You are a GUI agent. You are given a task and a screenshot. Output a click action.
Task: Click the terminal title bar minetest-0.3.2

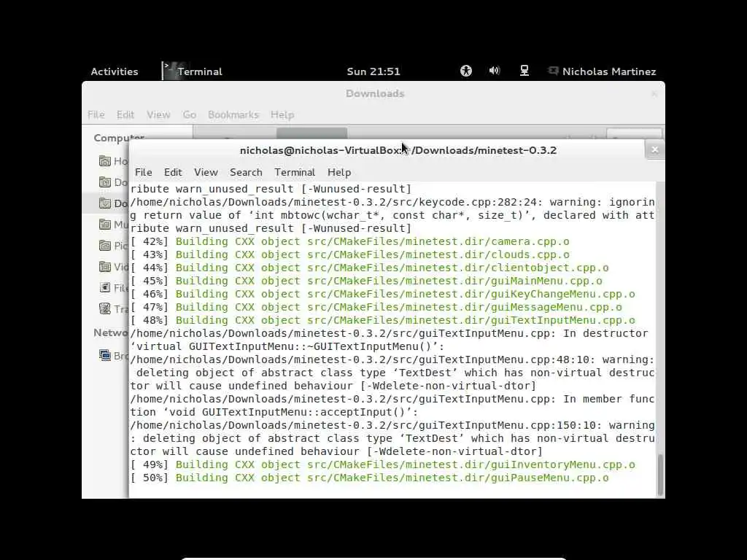pyautogui.click(x=398, y=150)
